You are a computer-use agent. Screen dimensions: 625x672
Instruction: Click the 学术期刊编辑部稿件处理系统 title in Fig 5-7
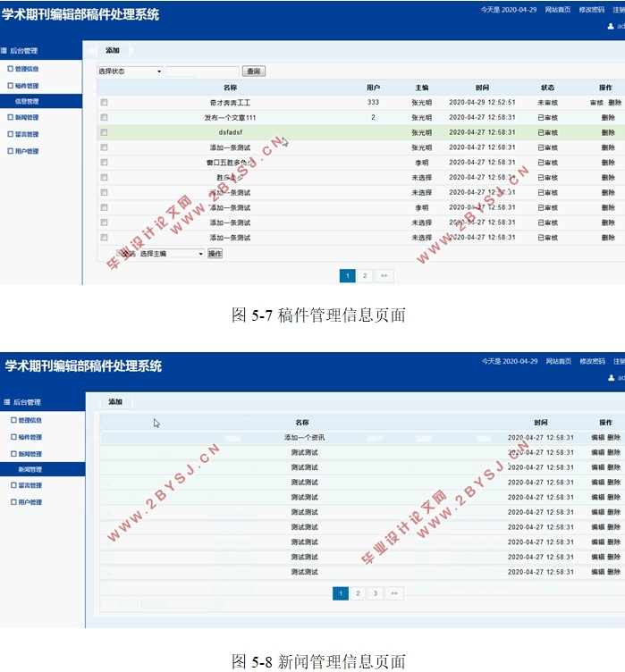tap(80, 14)
